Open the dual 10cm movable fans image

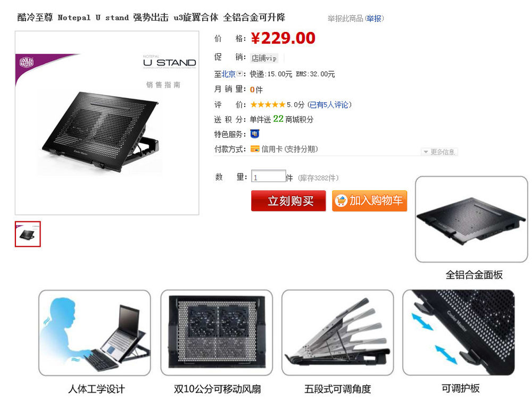217,332
